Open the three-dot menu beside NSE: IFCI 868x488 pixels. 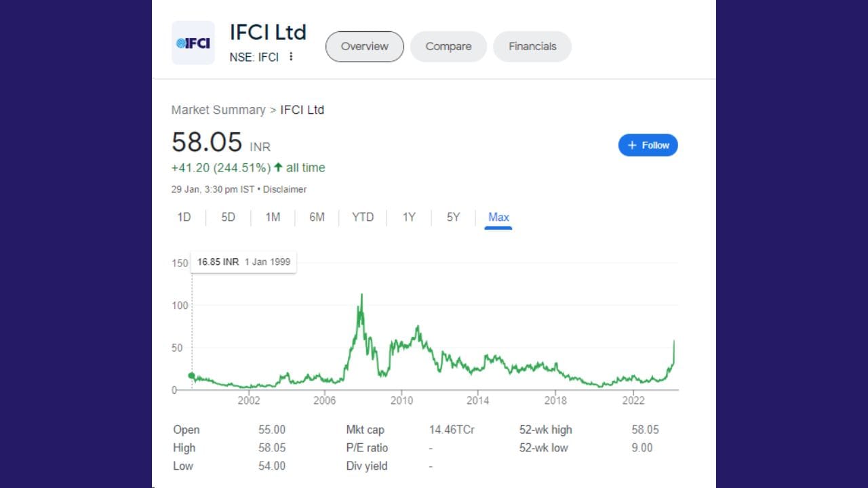(291, 58)
